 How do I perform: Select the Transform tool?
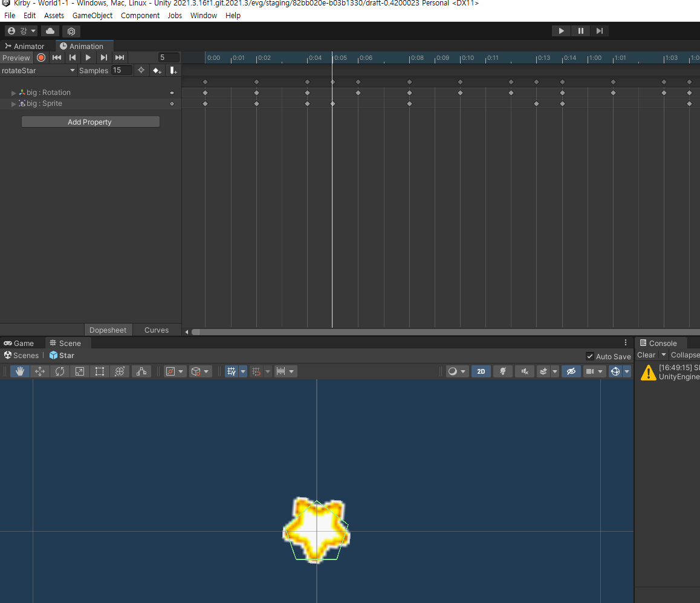click(x=120, y=371)
